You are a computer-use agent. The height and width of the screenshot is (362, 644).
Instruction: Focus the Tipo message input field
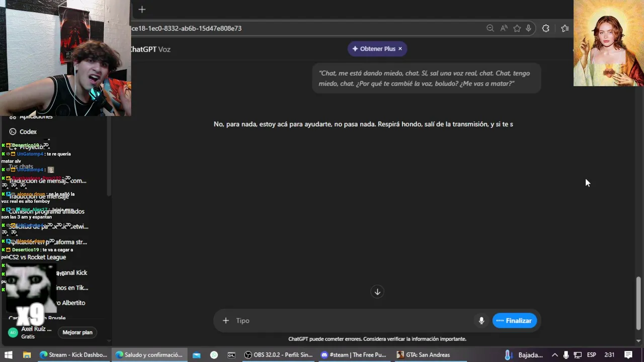click(x=352, y=320)
